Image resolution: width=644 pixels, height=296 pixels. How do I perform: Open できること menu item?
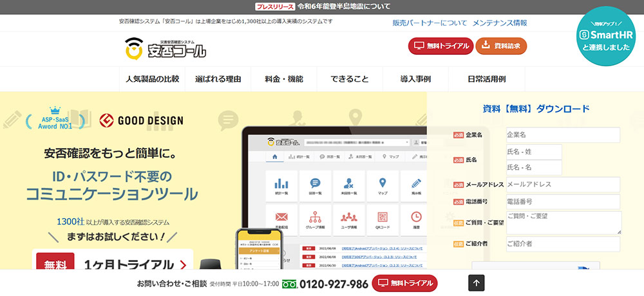[x=350, y=79]
